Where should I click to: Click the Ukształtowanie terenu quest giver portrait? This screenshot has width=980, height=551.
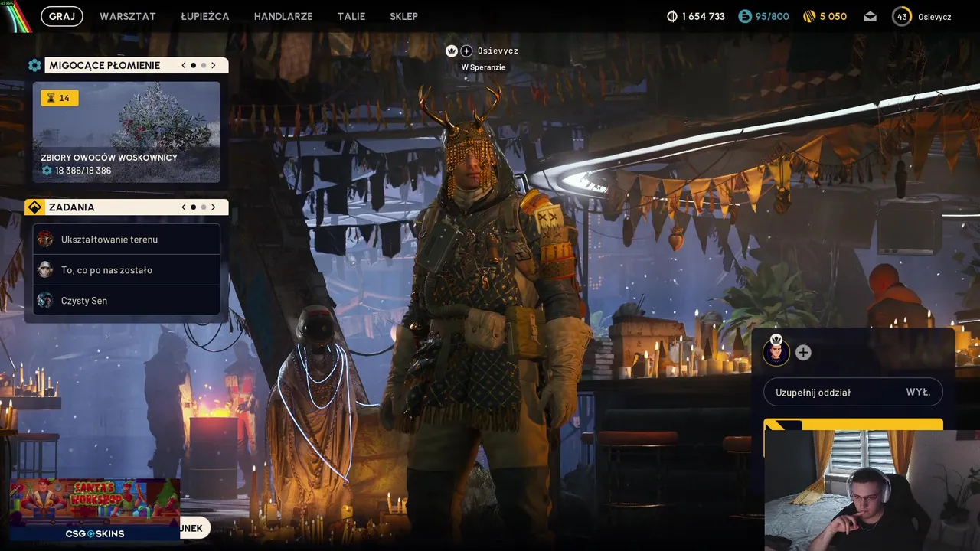pyautogui.click(x=45, y=240)
